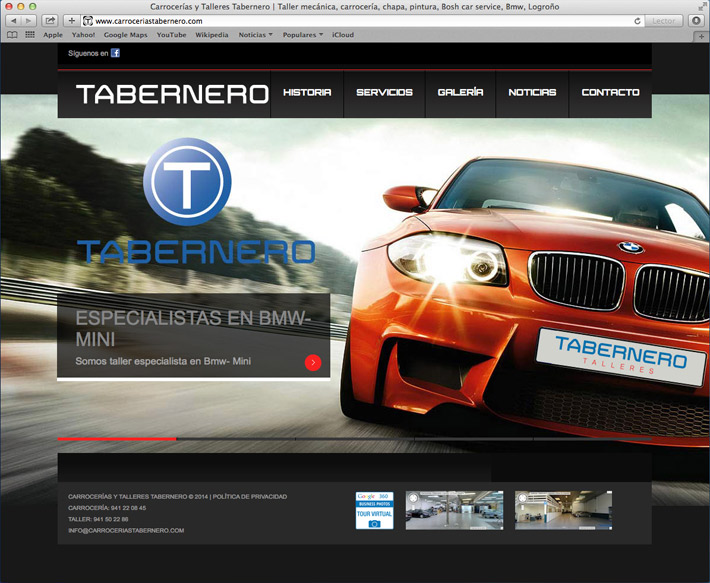Screen dimensions: 710x583
Task: Open the Política de Privacidad link
Action: point(250,497)
